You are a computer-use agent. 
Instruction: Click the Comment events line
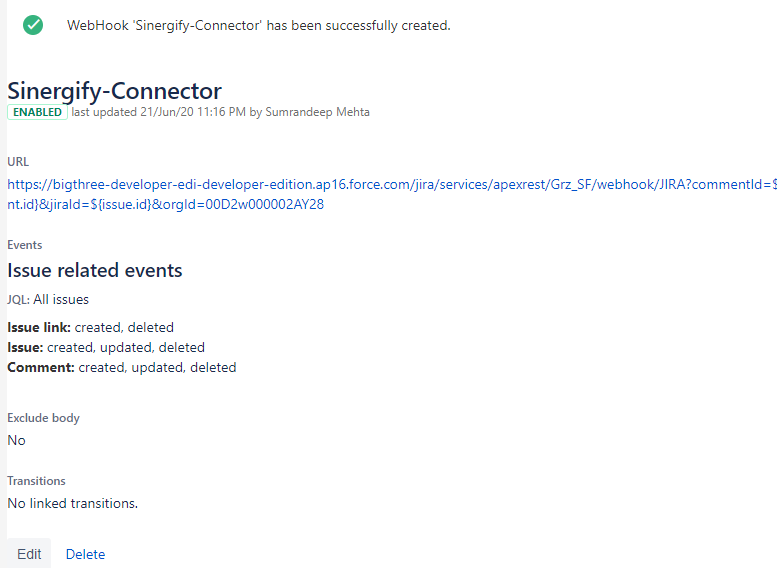tap(122, 367)
